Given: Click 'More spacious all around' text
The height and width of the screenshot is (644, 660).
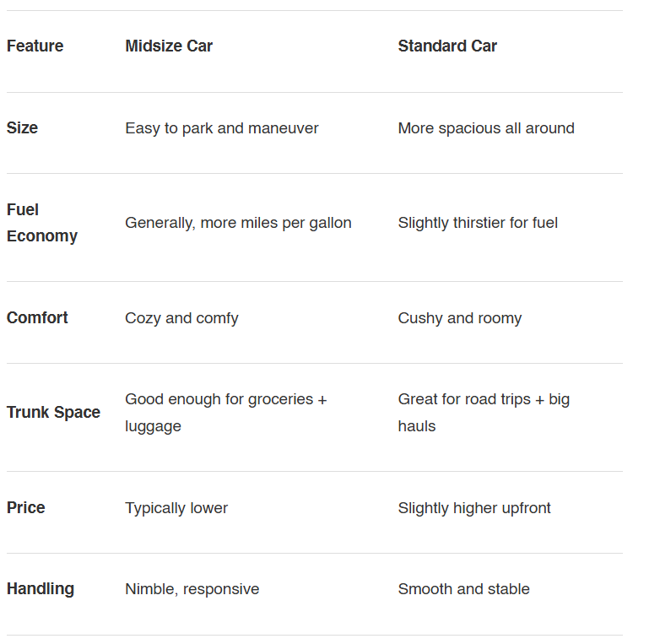Looking at the screenshot, I should pyautogui.click(x=486, y=128).
